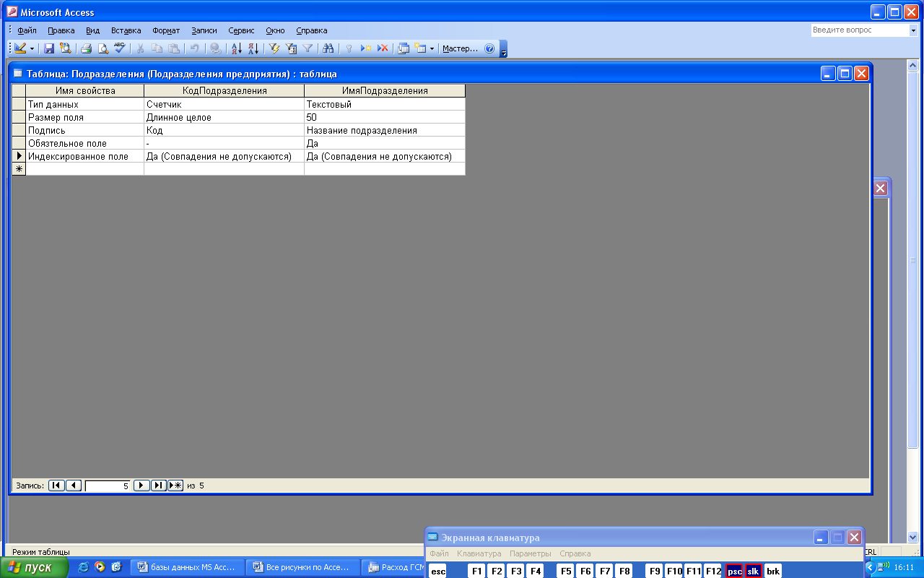Add a new record with toolbar icon
The height and width of the screenshot is (578, 924).
point(366,49)
